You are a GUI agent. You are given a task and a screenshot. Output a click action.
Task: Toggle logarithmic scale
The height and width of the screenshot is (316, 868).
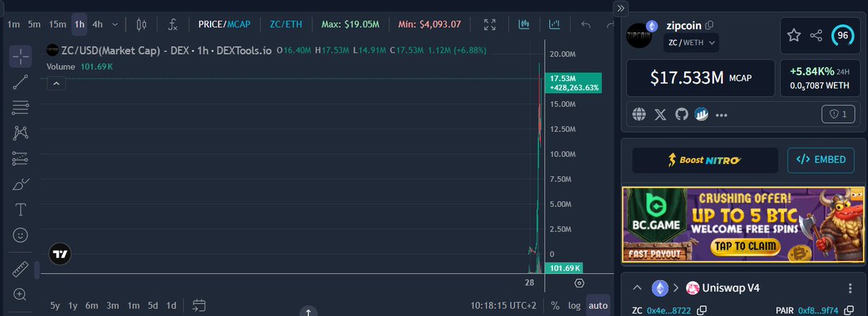click(574, 305)
